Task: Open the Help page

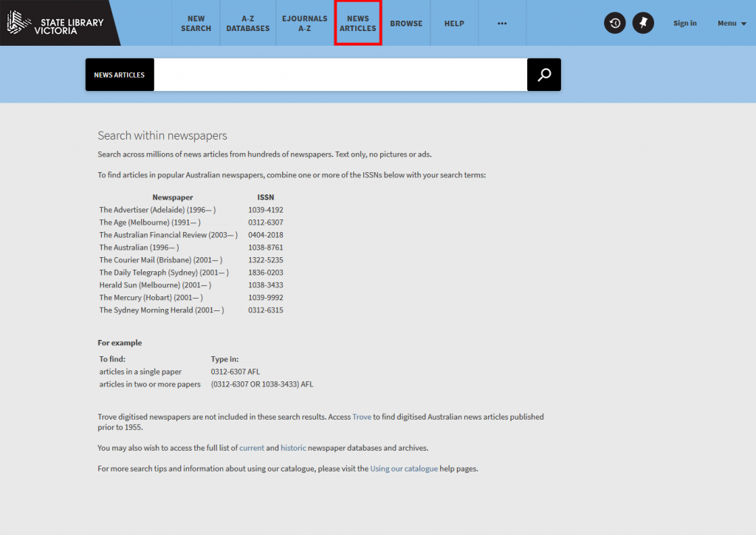Action: 454,24
